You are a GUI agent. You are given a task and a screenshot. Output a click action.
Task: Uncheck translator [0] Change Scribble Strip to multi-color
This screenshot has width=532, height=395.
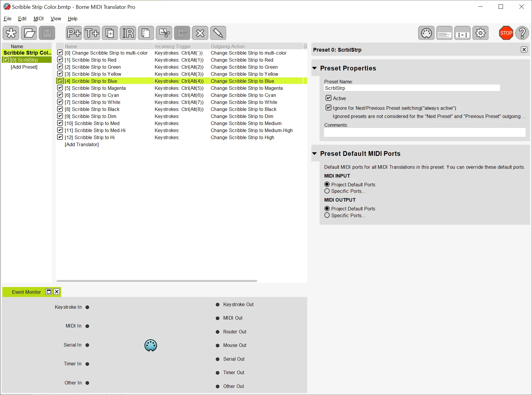pos(60,53)
